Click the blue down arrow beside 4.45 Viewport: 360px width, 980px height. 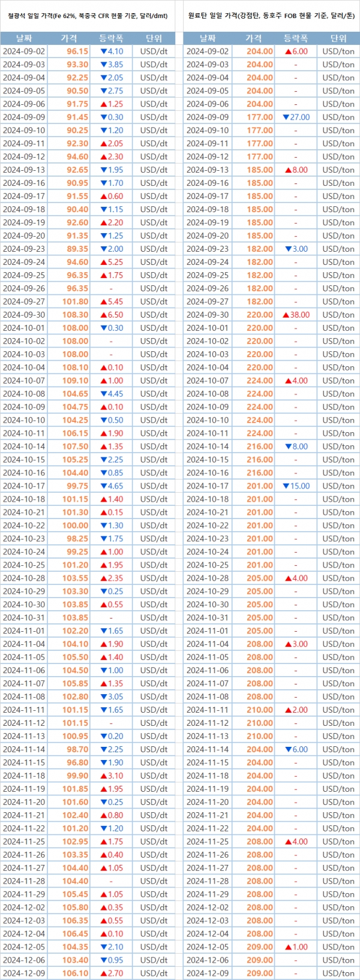click(103, 394)
